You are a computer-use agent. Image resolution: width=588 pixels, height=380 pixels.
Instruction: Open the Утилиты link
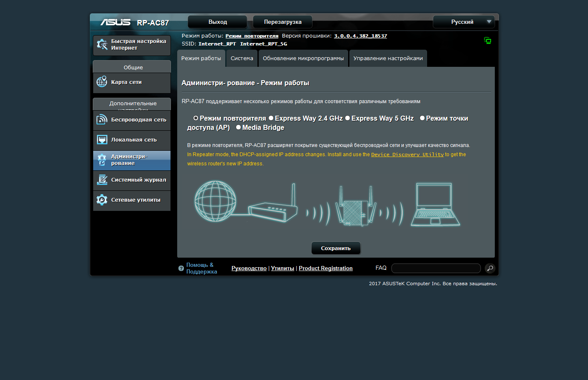283,268
